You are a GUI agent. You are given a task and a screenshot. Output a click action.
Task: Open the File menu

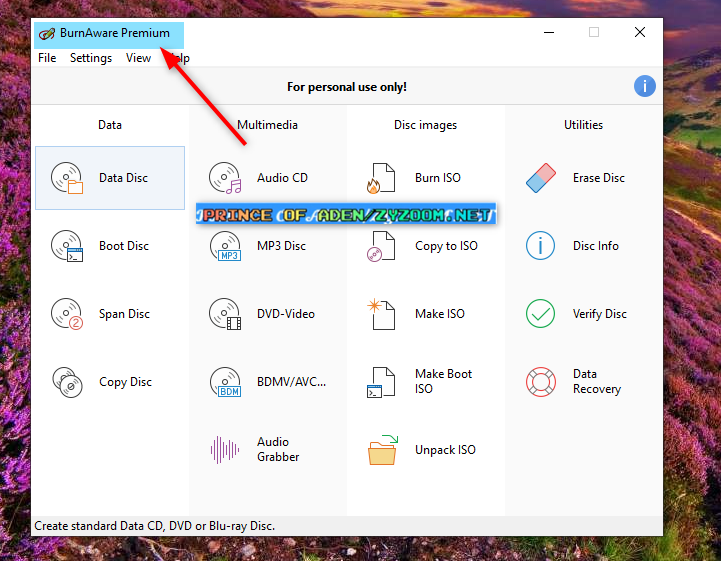click(47, 58)
